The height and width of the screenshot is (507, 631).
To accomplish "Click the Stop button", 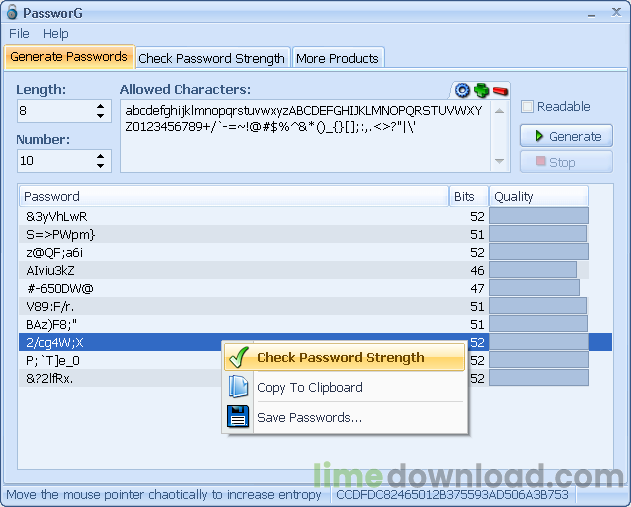I will click(566, 162).
